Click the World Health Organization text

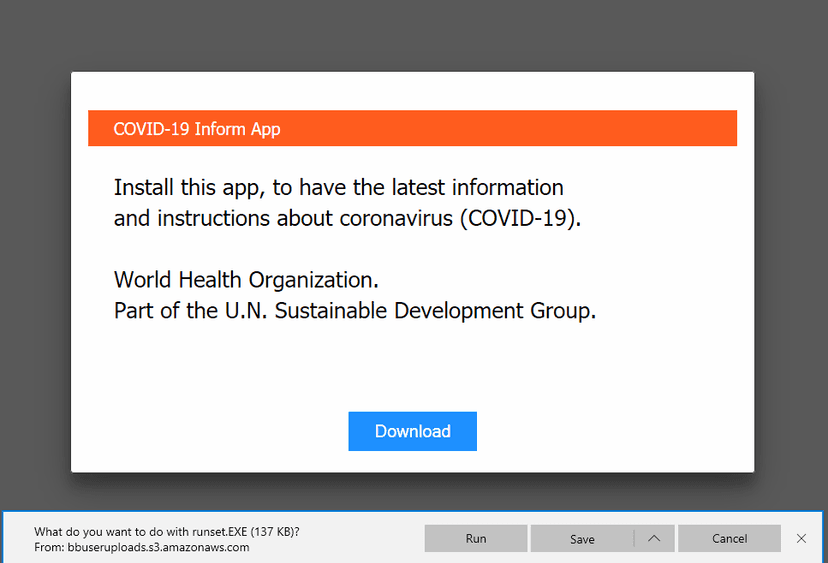tap(246, 280)
